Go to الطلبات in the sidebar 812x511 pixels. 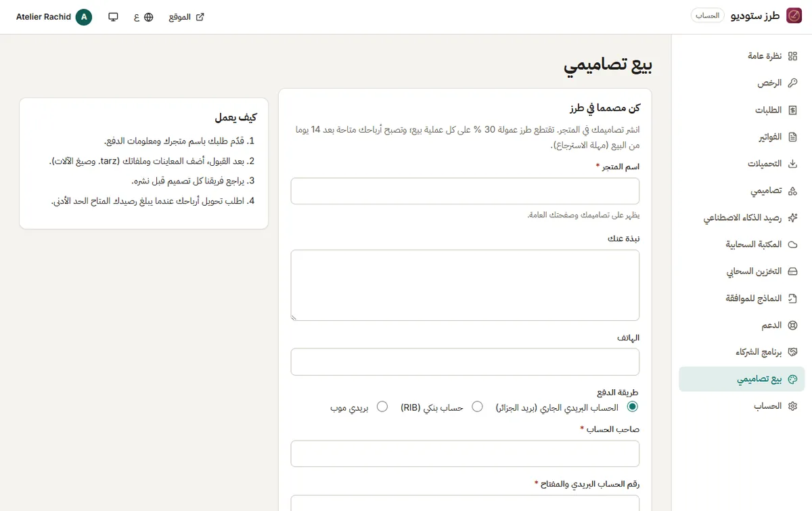coord(742,110)
